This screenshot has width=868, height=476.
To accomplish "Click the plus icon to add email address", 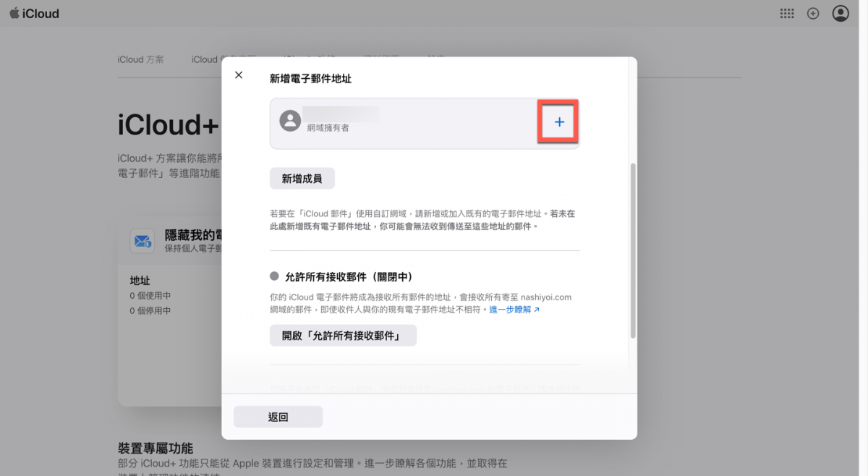I will pos(559,123).
